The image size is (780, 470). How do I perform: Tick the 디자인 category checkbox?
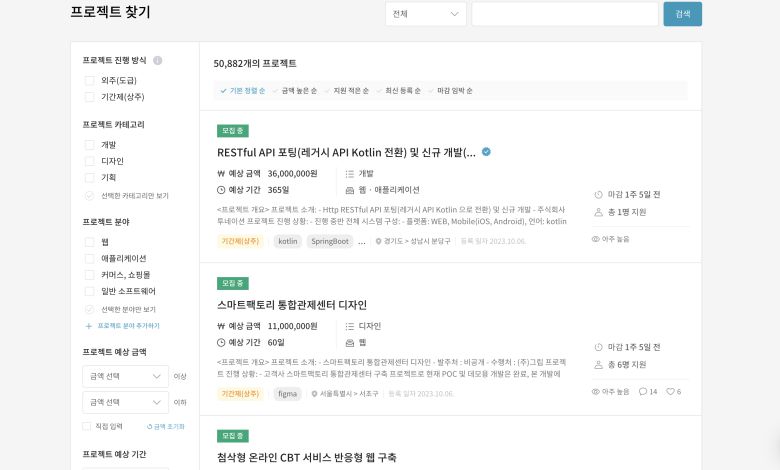coord(90,161)
